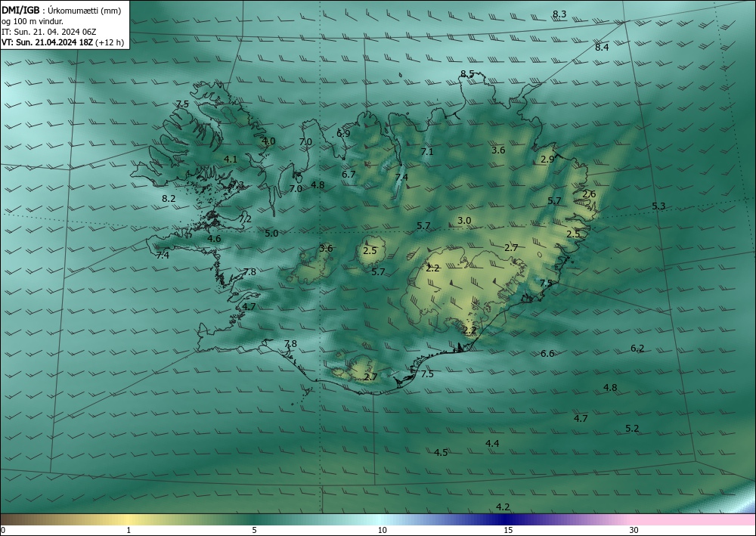This screenshot has height=536, width=756.
Task: Click the 2.9 value on the map
Action: coord(547,159)
